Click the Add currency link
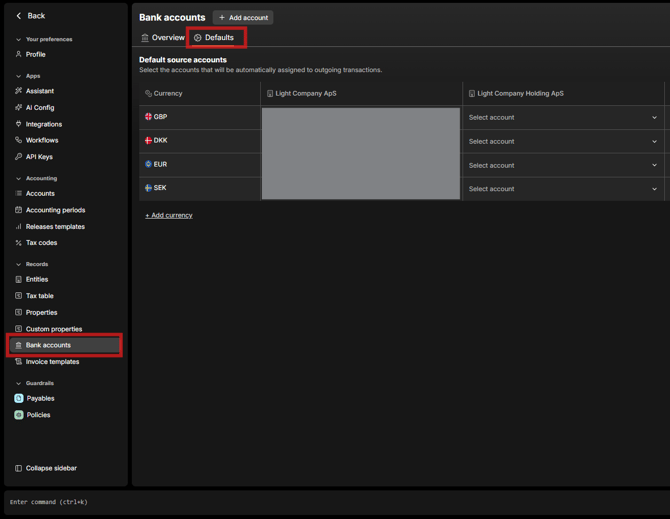 [x=169, y=215]
